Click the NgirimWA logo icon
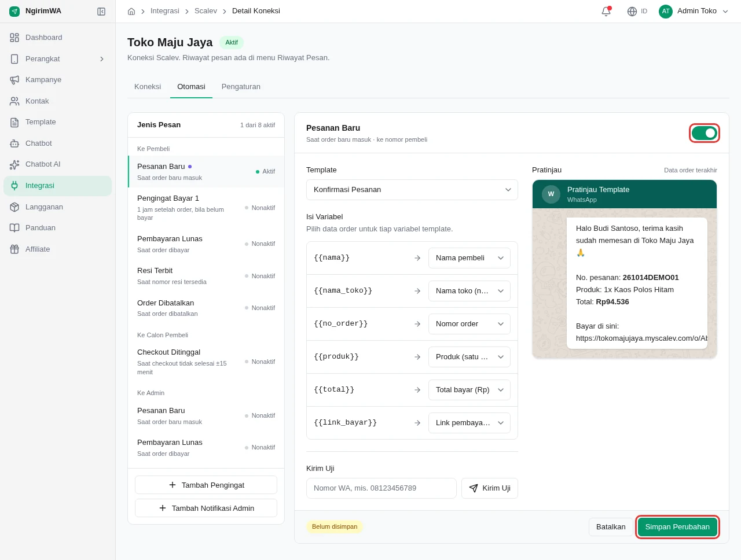The height and width of the screenshot is (560, 741). coord(14,12)
